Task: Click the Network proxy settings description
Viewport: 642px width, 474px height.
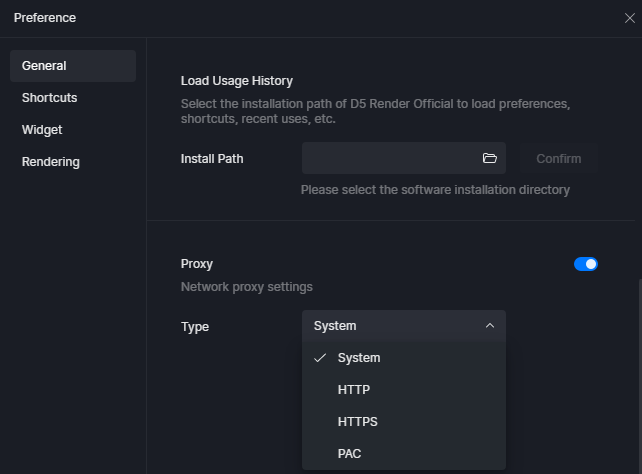Action: point(246,287)
